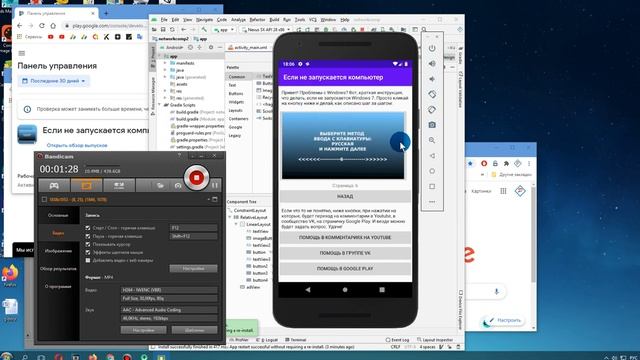Open the 'app' run configuration dropdown
640x360 pixels.
click(224, 30)
